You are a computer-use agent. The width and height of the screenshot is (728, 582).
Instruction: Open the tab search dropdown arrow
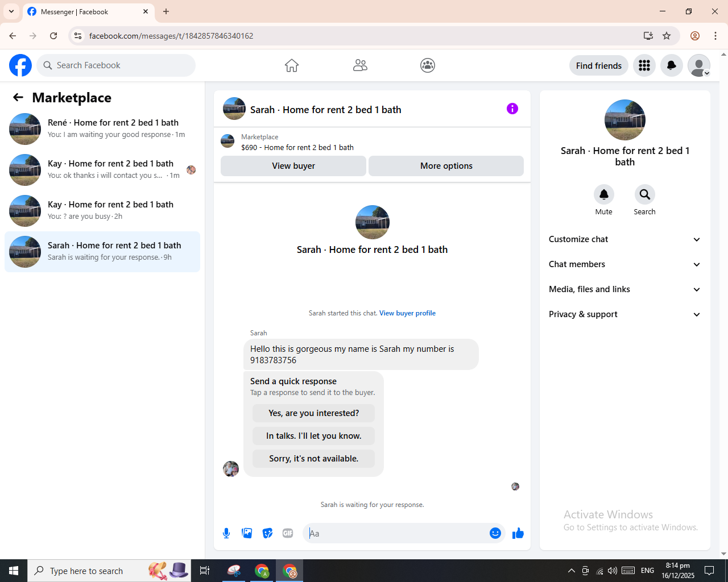[x=11, y=11]
